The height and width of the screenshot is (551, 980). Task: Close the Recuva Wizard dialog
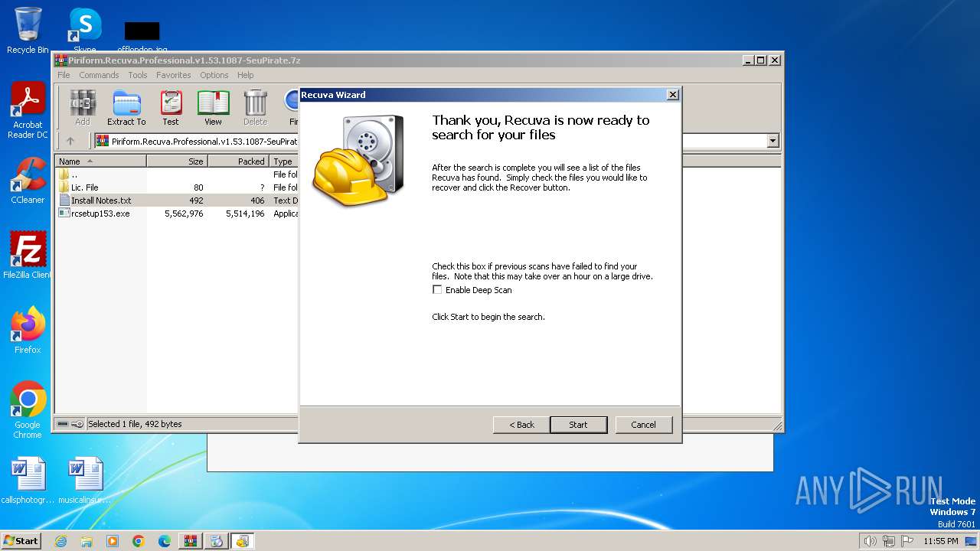click(672, 95)
